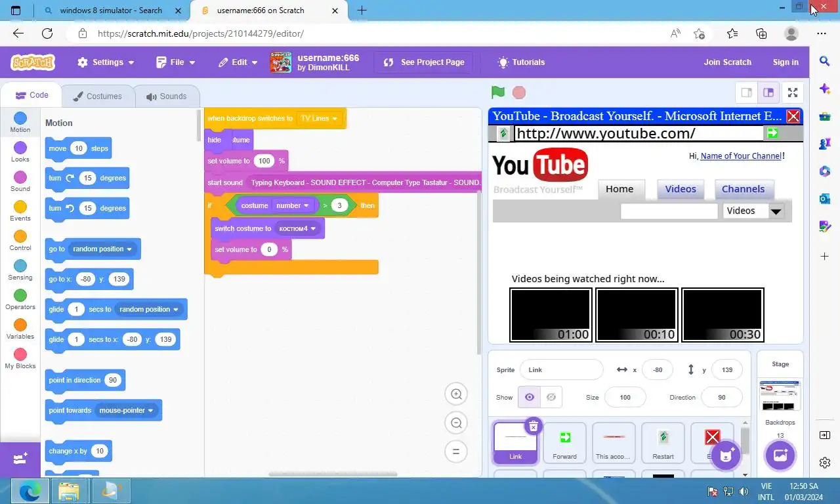Click the Choose a Backdrop button
This screenshot has width=840, height=504.
point(780,454)
